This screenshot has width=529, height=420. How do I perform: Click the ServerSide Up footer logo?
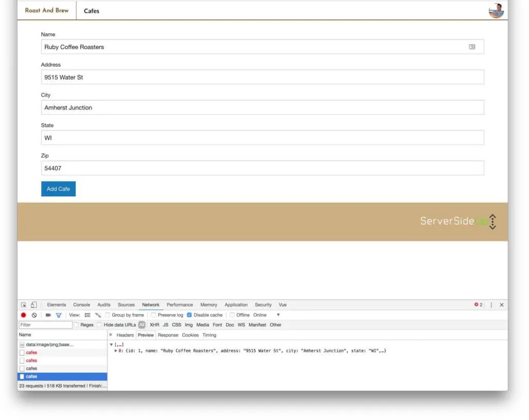(x=458, y=221)
